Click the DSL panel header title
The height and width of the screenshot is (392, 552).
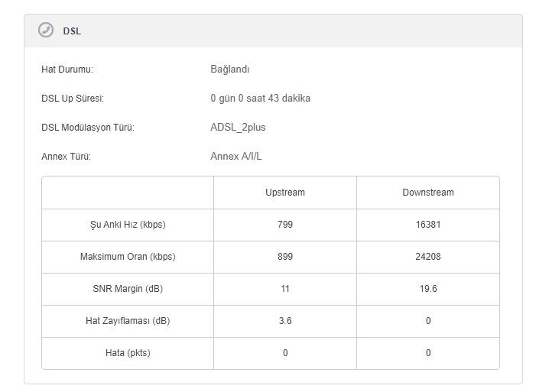(x=72, y=31)
